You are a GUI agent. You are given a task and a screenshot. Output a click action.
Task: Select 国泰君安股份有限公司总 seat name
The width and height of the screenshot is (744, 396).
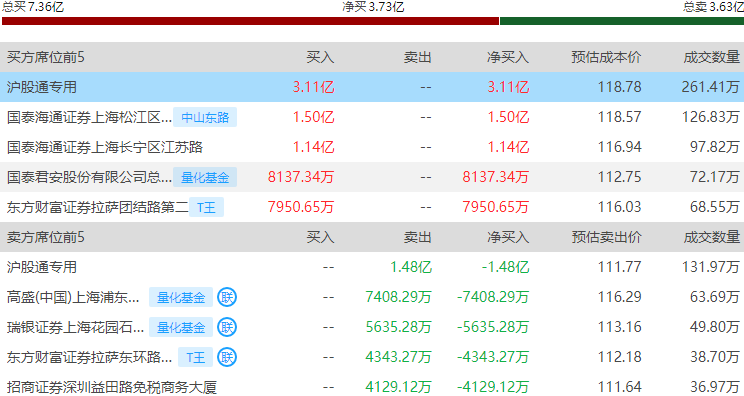[x=89, y=177]
